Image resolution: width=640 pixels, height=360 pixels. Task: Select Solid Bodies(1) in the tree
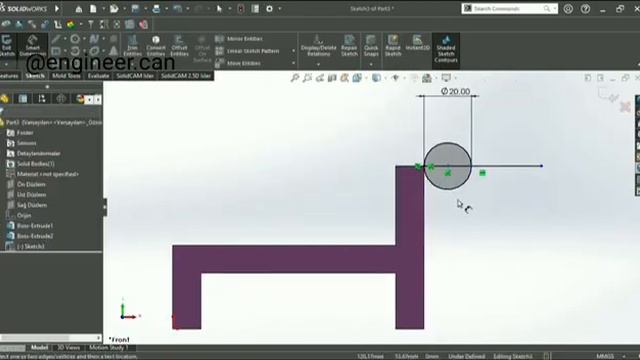tap(31, 164)
